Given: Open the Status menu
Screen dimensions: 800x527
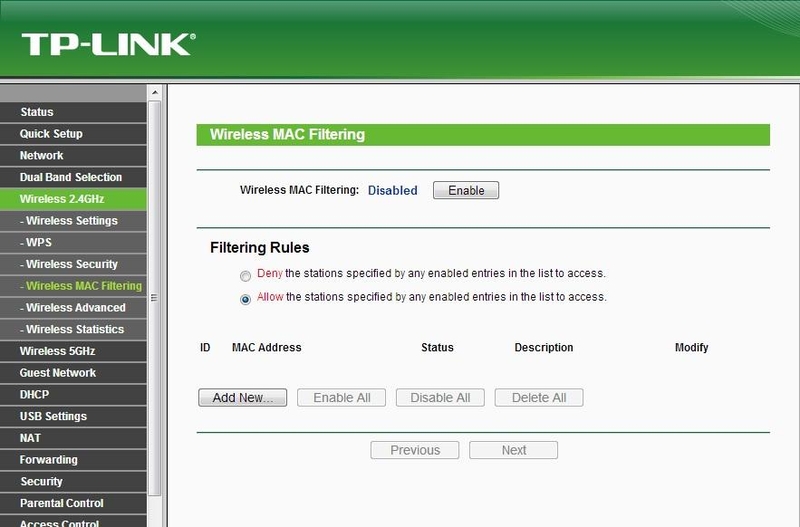Looking at the screenshot, I should [x=73, y=112].
